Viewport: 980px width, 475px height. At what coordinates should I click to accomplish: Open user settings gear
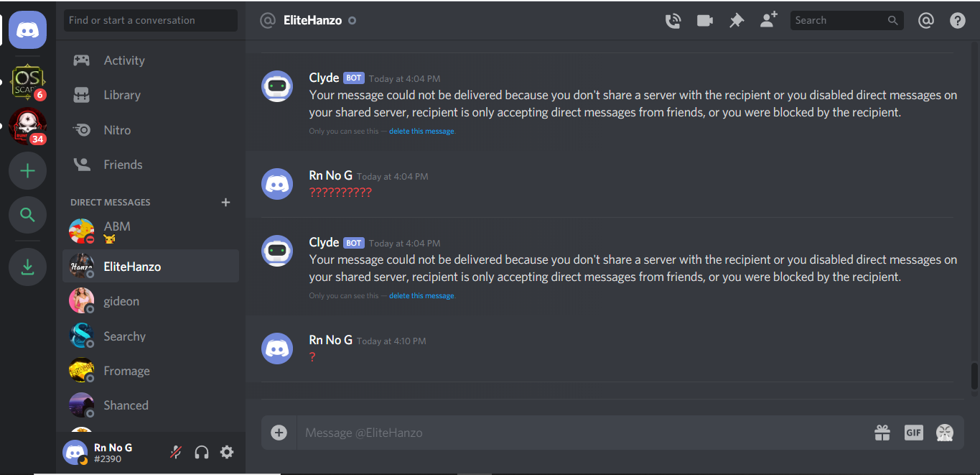tap(227, 452)
